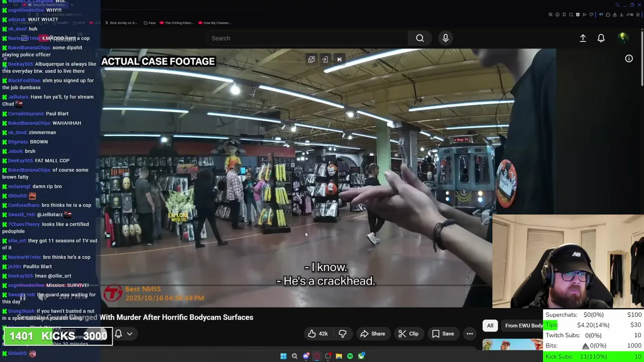Open Spotify from the taskbar
The height and width of the screenshot is (362, 644).
[350, 356]
